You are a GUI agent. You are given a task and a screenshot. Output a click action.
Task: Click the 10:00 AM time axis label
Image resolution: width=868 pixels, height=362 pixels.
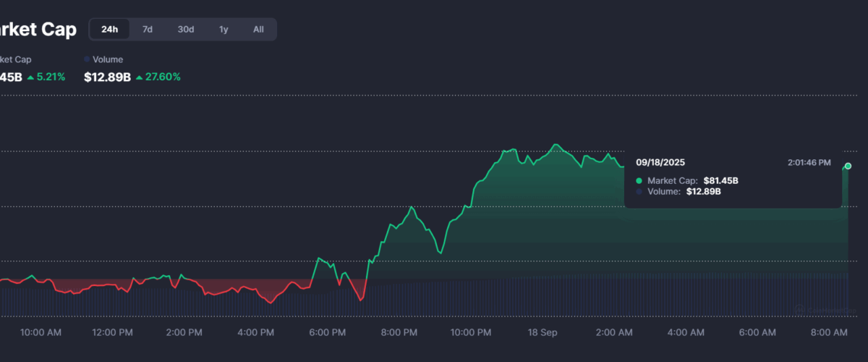click(x=41, y=332)
